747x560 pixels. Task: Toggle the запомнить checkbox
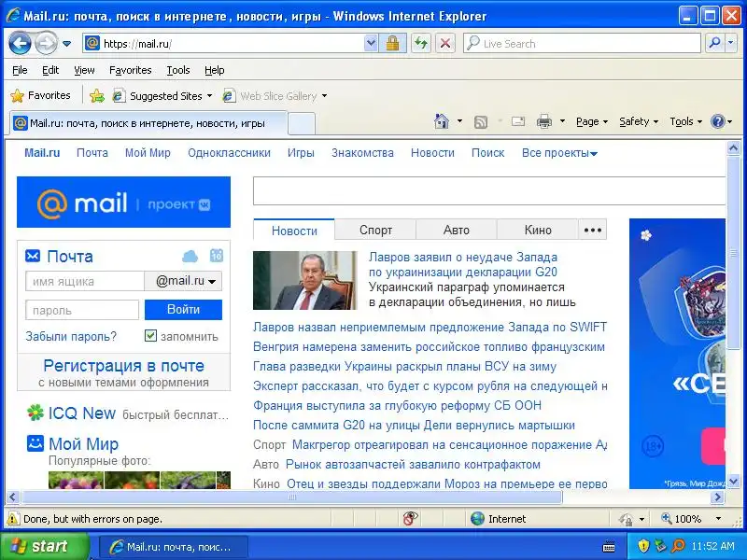(150, 336)
